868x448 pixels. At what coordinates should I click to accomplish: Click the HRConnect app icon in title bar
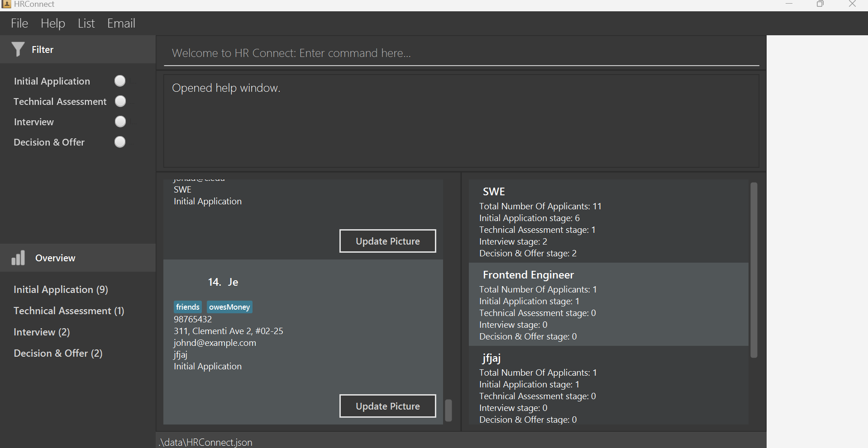6,4
